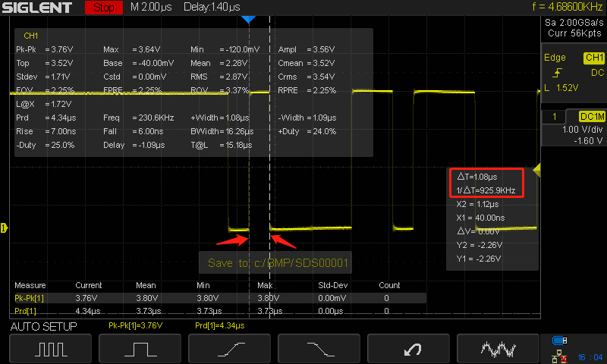607x364 pixels.
Task: Click the Count column header
Action: (x=389, y=285)
